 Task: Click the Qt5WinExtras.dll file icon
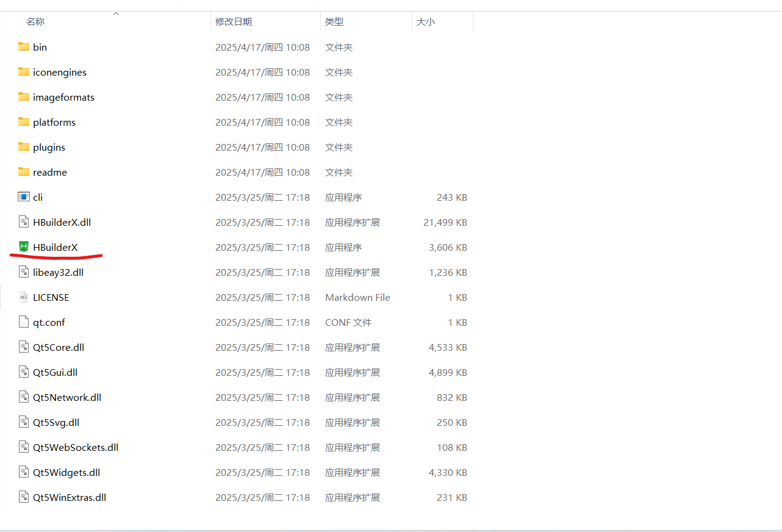click(24, 497)
